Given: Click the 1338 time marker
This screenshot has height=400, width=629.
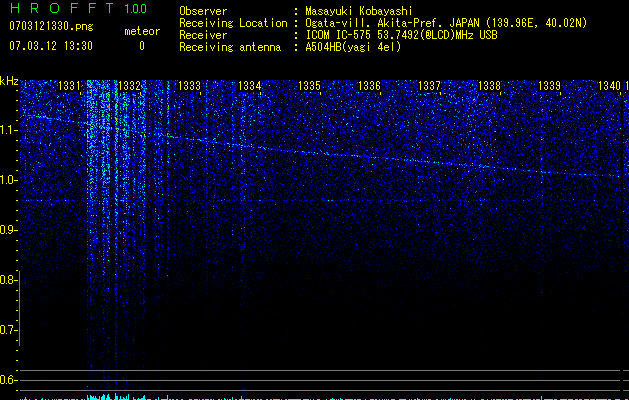Looking at the screenshot, I should (489, 86).
